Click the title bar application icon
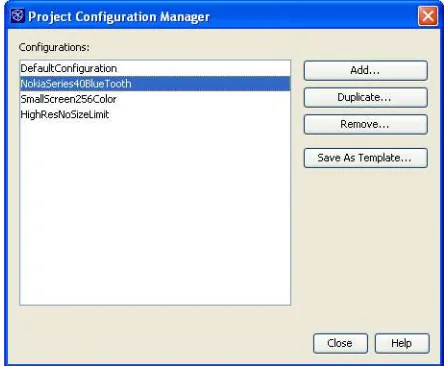This screenshot has height=366, width=444. tap(18, 16)
